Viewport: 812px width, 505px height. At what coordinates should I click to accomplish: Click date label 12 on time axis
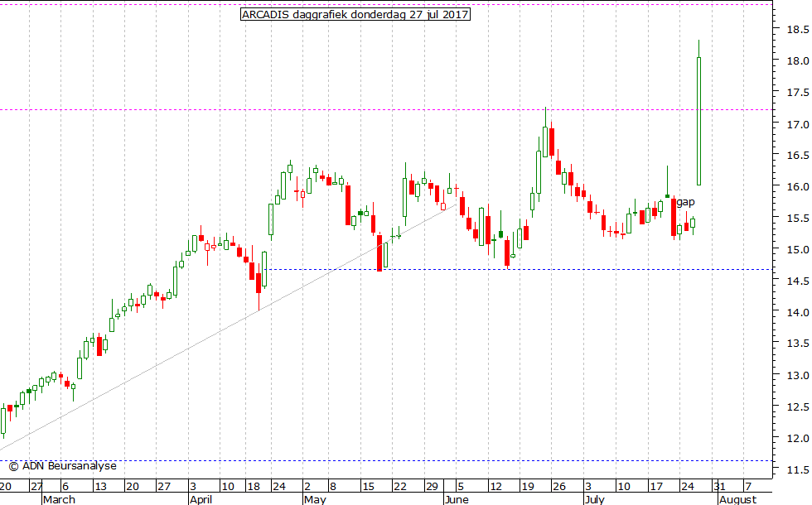[x=495, y=487]
